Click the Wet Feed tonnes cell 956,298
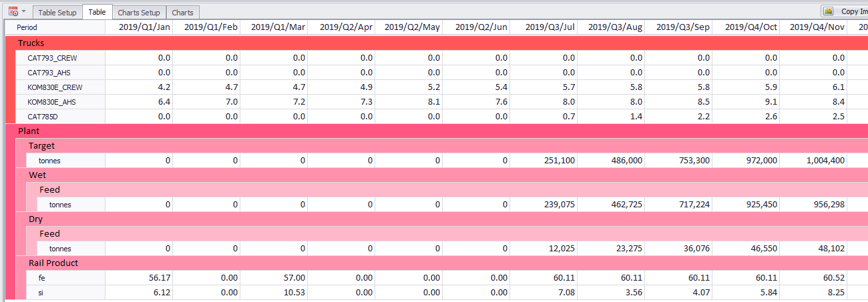Screen dimensions: 868x302 point(813,204)
